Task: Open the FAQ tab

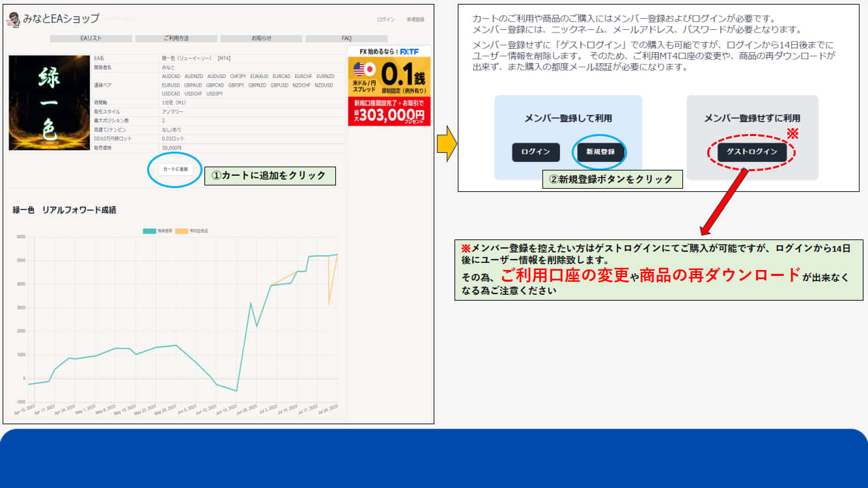Action: [346, 38]
